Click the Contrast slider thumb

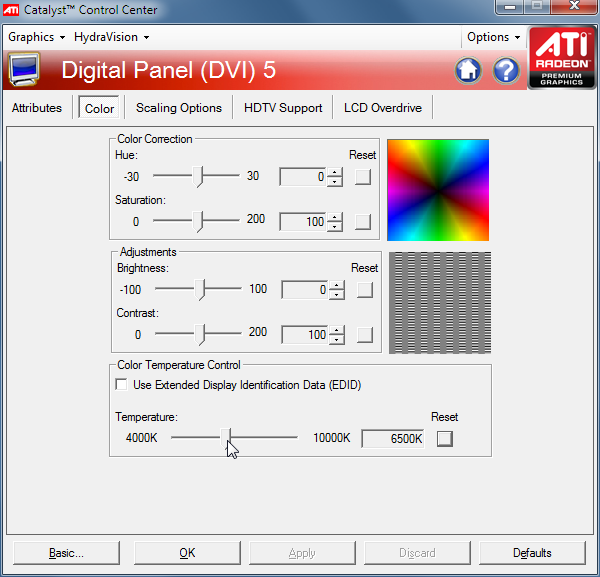(x=200, y=334)
